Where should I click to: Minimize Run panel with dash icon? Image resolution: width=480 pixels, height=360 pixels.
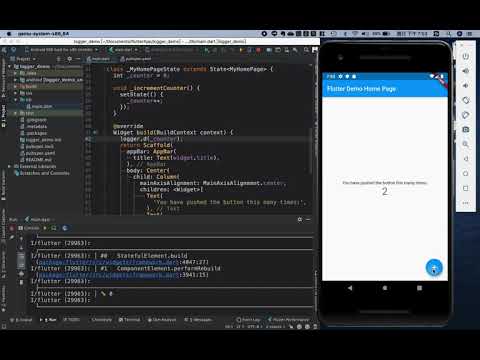point(308,219)
